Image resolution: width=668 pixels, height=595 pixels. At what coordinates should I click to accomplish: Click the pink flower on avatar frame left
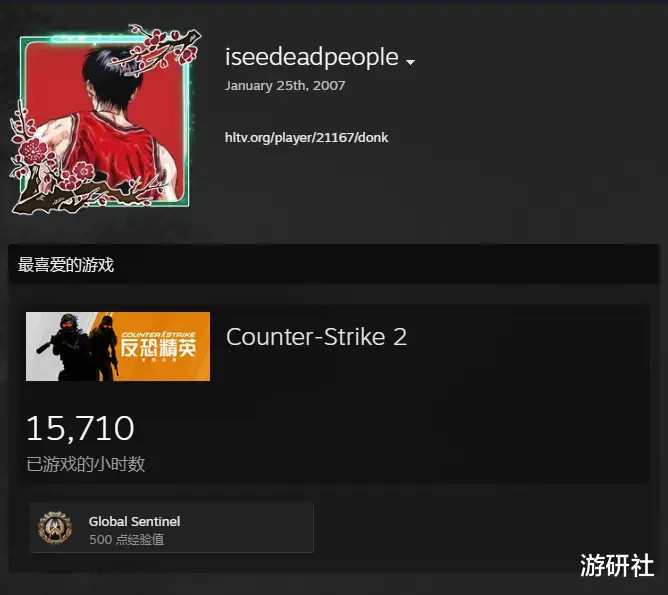[33, 150]
